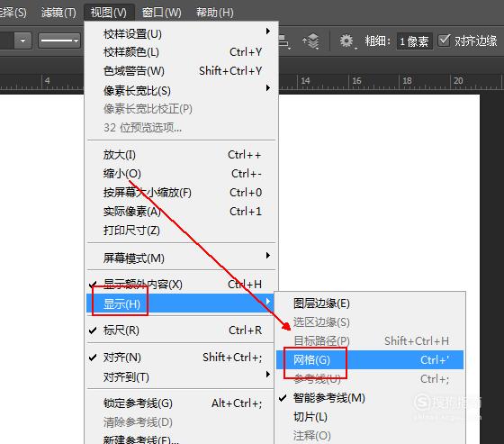
Task: Open the path arrangement layers icon
Action: point(310,41)
